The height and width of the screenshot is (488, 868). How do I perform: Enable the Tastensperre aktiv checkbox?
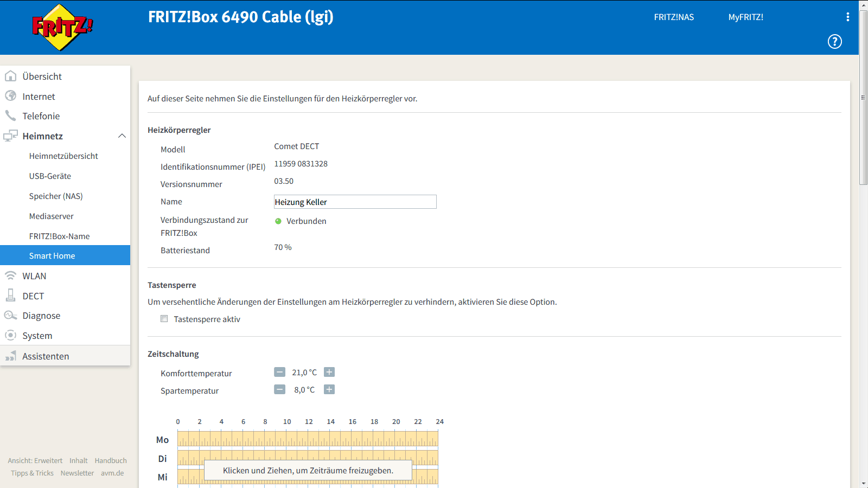[x=164, y=319]
